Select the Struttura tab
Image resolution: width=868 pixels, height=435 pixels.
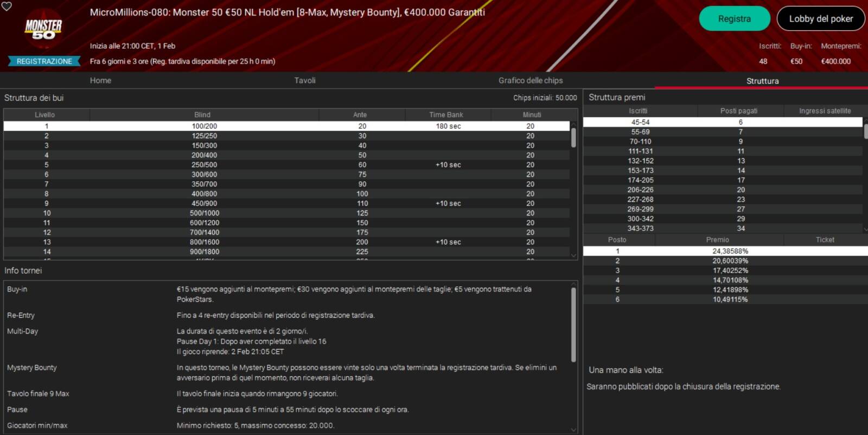[762, 81]
